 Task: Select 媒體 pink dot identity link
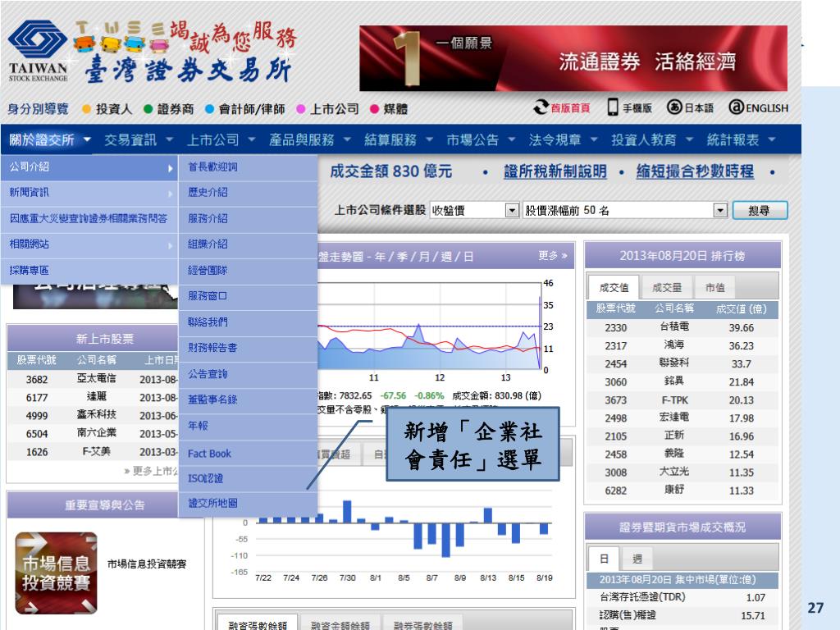(x=389, y=109)
